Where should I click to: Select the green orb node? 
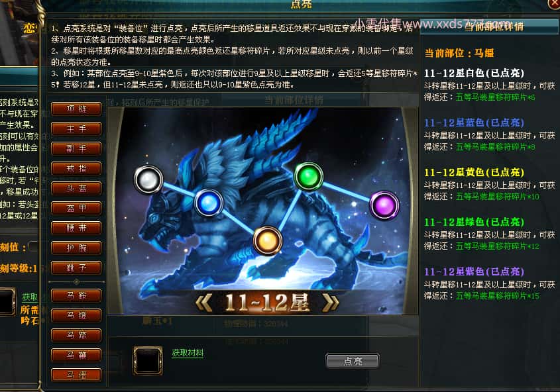tap(309, 177)
